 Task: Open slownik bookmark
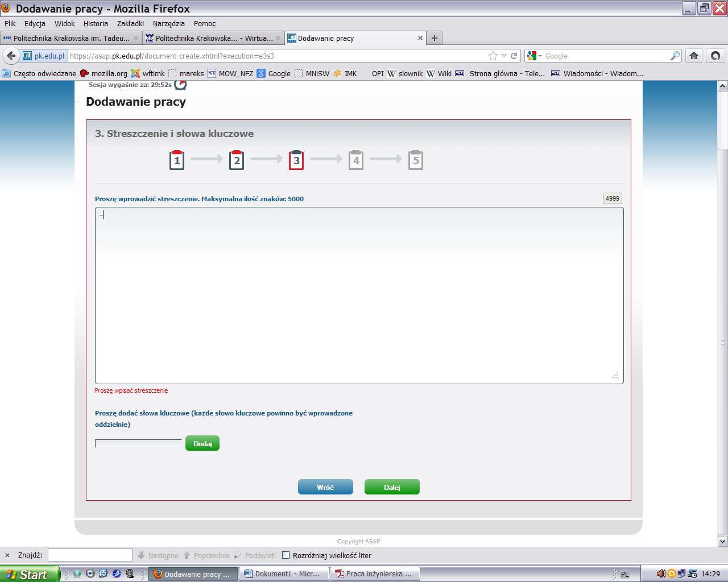(405, 73)
